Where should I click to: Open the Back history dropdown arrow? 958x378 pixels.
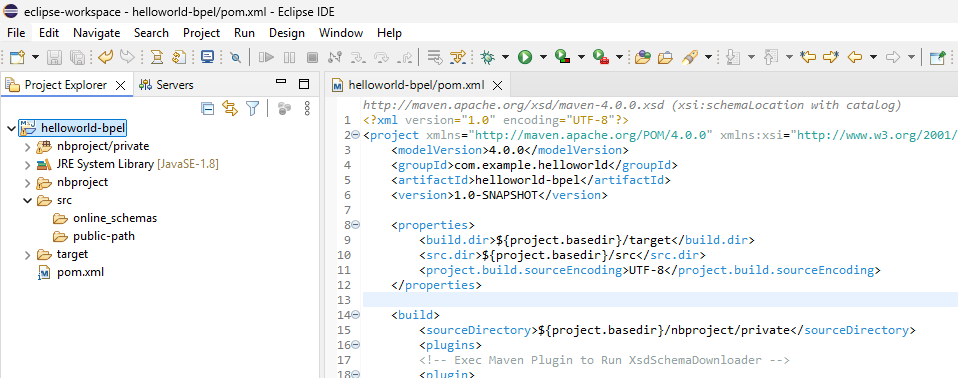pyautogui.click(x=873, y=57)
